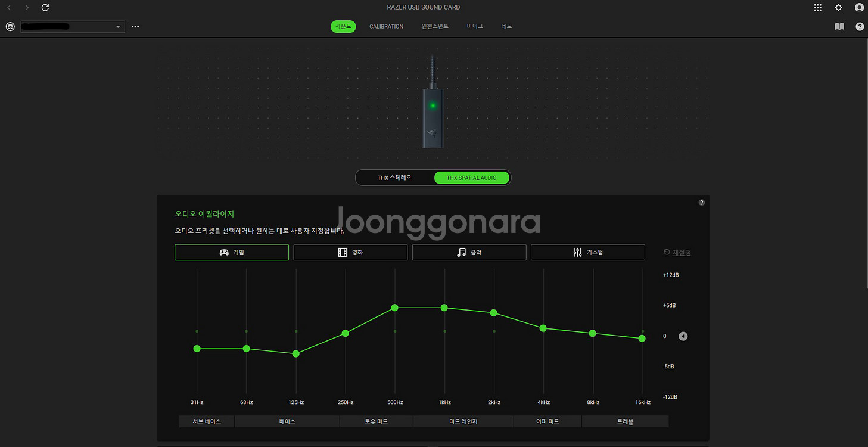This screenshot has width=868, height=447.
Task: Click the 베이스 band label
Action: pyautogui.click(x=287, y=421)
